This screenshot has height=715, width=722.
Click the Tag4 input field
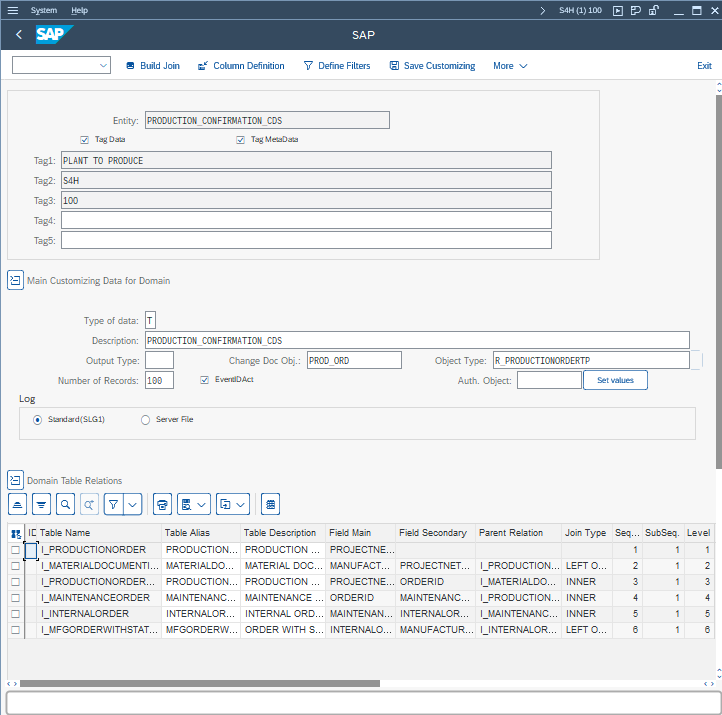pos(306,220)
